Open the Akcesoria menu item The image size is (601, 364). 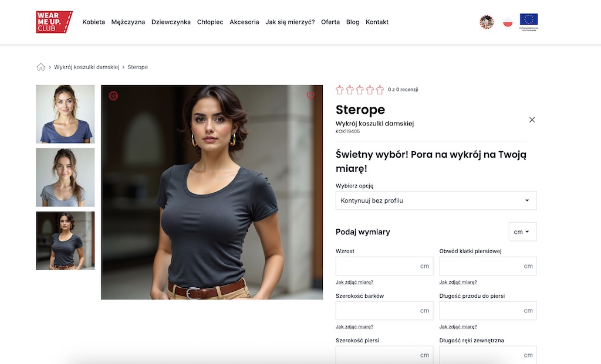[x=244, y=22]
